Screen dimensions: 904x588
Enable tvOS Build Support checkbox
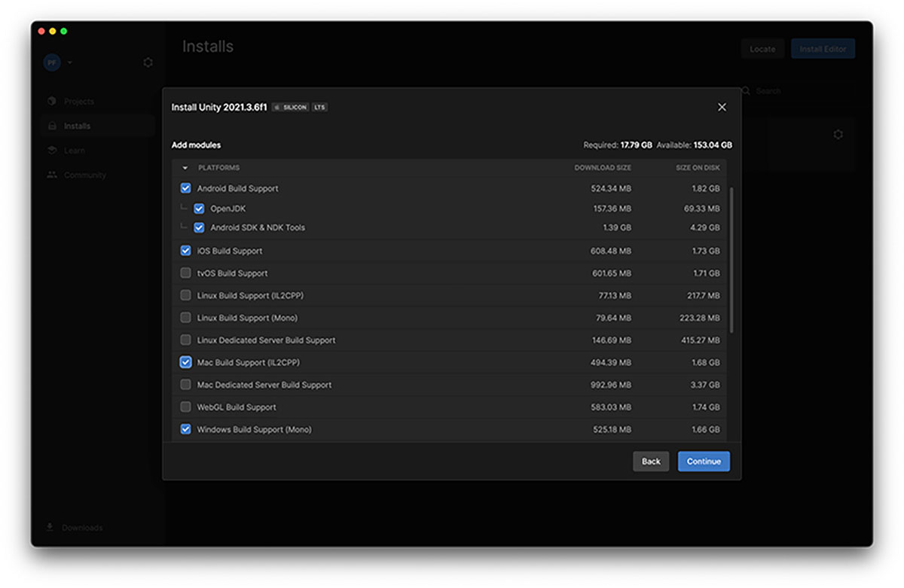pos(186,273)
